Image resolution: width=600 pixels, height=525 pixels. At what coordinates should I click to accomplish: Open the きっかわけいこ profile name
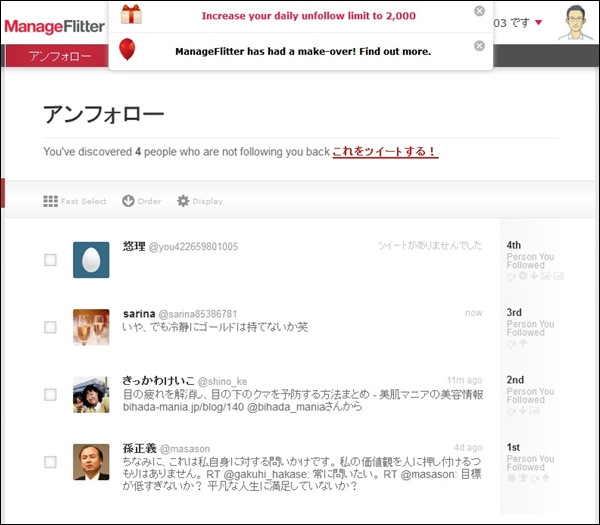point(158,381)
